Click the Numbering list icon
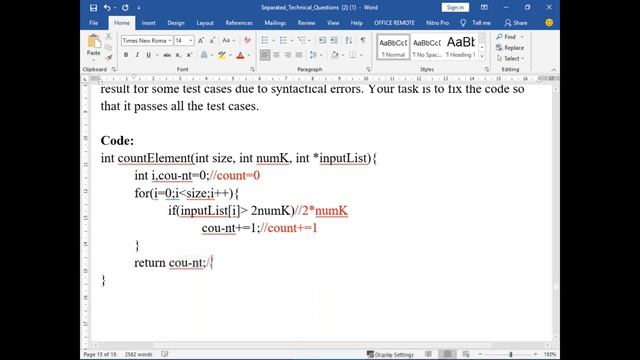 pyautogui.click(x=283, y=40)
